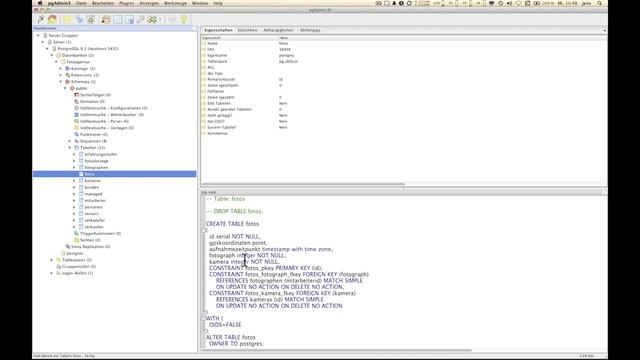The image size is (640, 360).
Task: Expand the Tablespaces node
Action: click(x=52, y=260)
